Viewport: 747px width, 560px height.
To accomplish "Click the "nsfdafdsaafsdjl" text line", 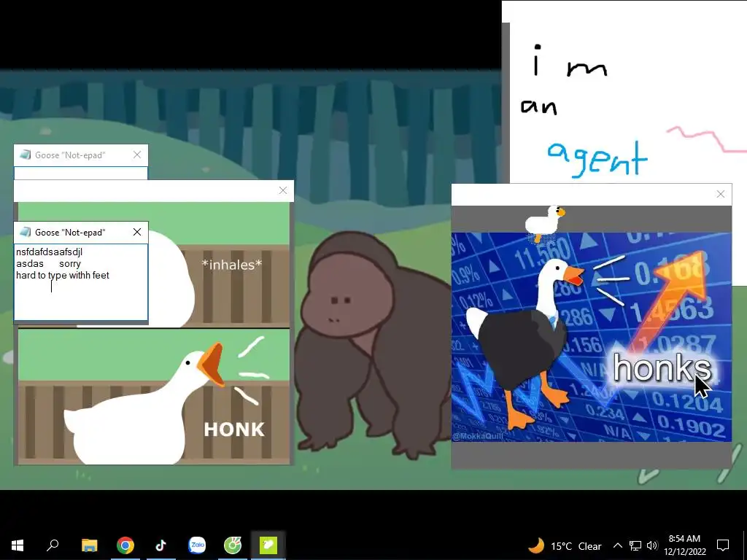I will (49, 252).
